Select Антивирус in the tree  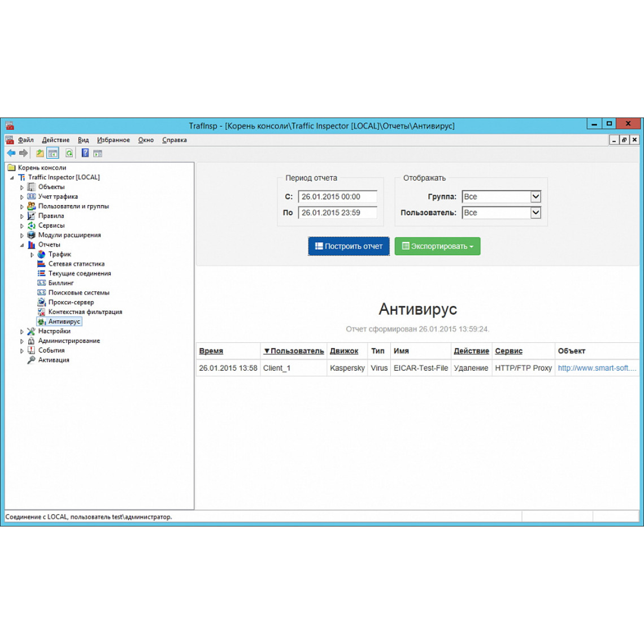coord(64,321)
